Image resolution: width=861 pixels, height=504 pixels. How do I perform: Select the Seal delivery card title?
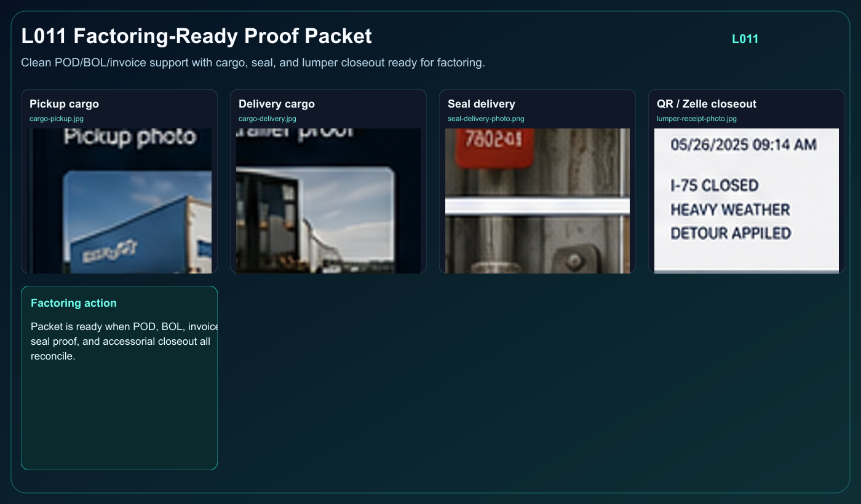pyautogui.click(x=482, y=104)
